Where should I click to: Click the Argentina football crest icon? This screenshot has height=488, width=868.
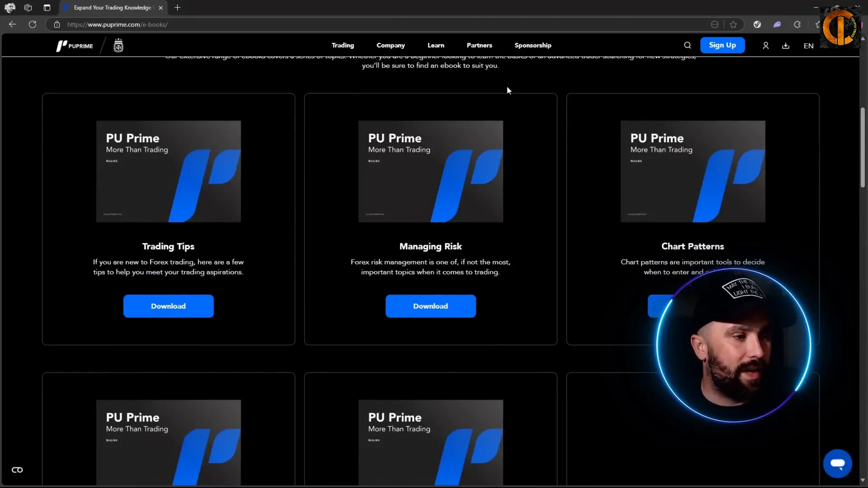point(118,46)
